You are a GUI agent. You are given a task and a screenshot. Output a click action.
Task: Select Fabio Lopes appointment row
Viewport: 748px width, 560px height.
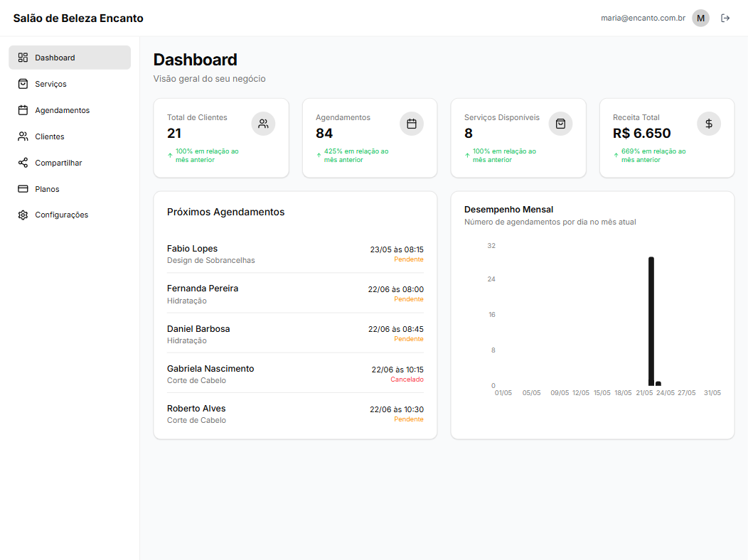pos(295,254)
